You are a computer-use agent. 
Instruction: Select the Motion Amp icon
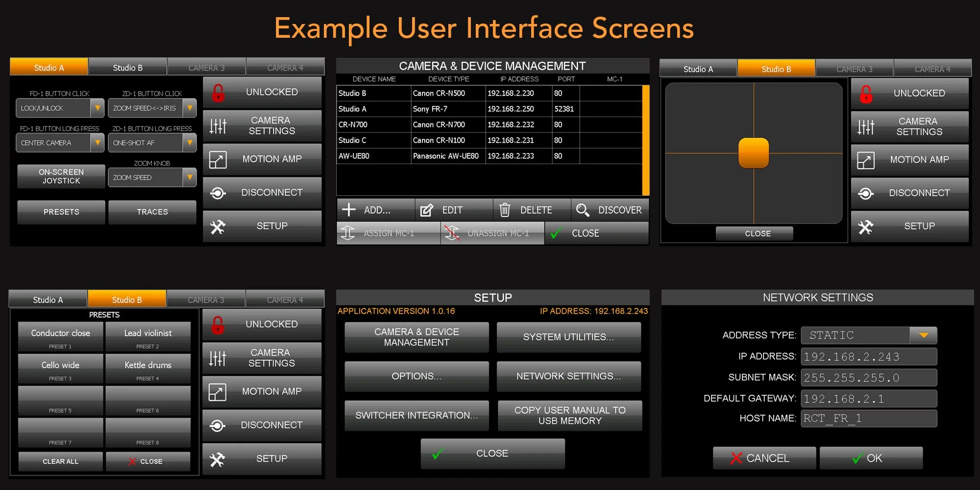point(217,159)
